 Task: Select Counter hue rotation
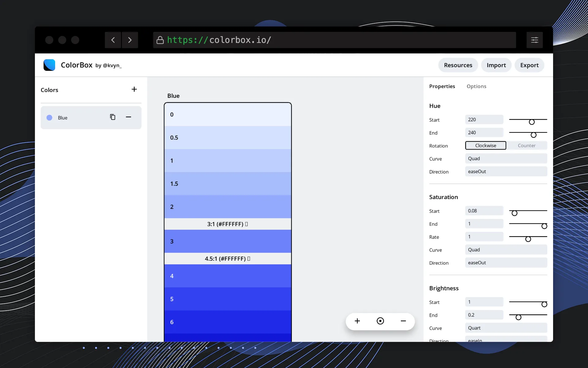pos(527,145)
